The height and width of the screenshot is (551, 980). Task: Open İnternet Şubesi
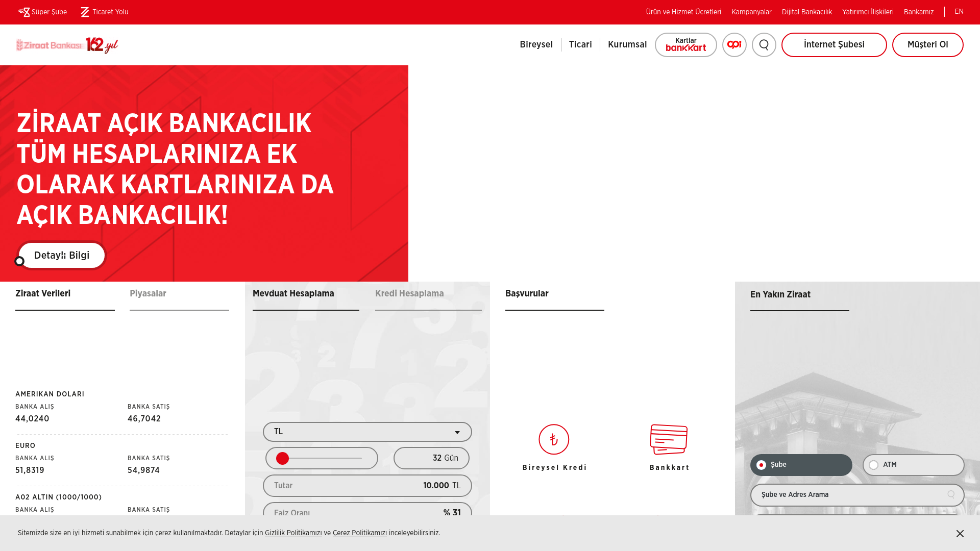click(x=834, y=45)
